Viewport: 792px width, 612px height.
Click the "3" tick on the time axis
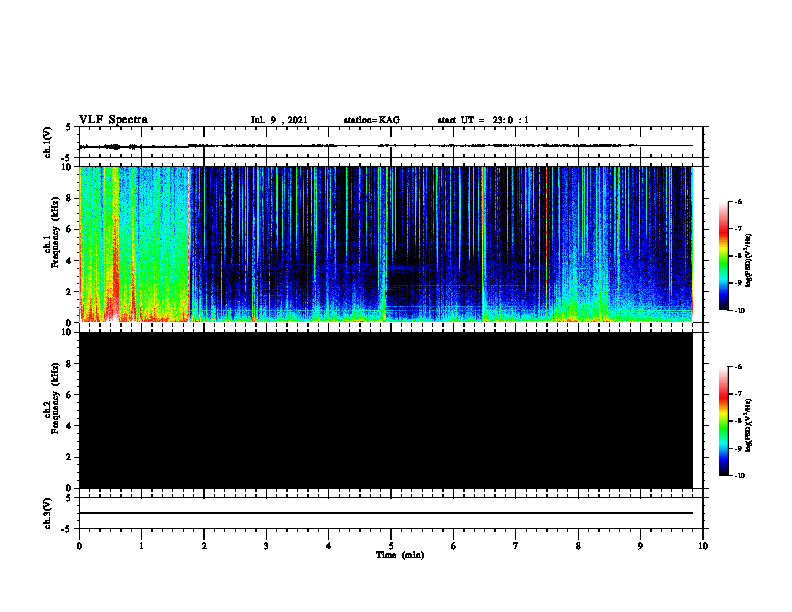(266, 546)
